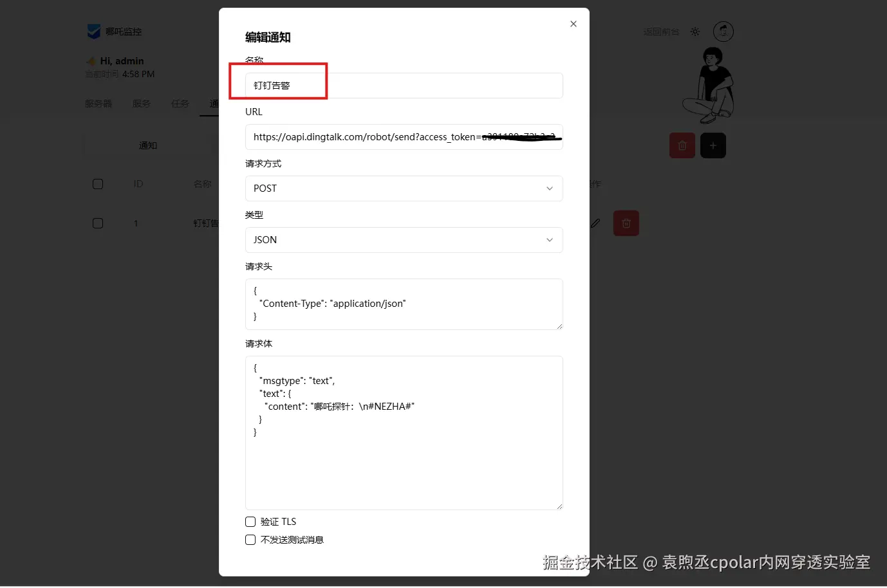Image resolution: width=887 pixels, height=588 pixels.
Task: Click the Nezha monitoring logo icon
Action: (x=94, y=31)
